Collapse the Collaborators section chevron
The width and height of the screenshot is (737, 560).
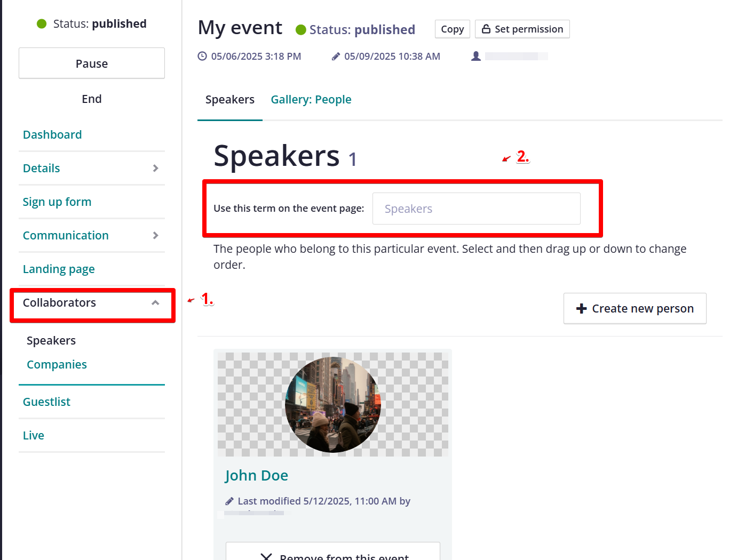155,302
